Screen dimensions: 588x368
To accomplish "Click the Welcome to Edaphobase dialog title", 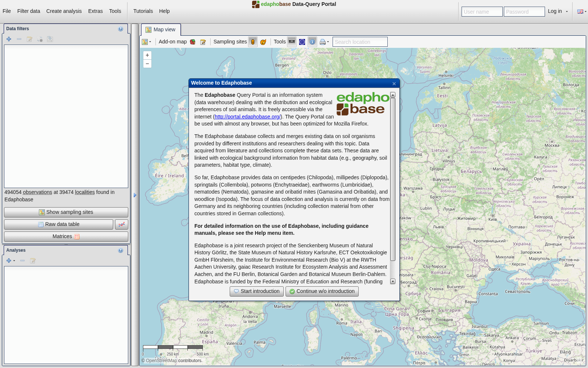I will click(x=222, y=83).
